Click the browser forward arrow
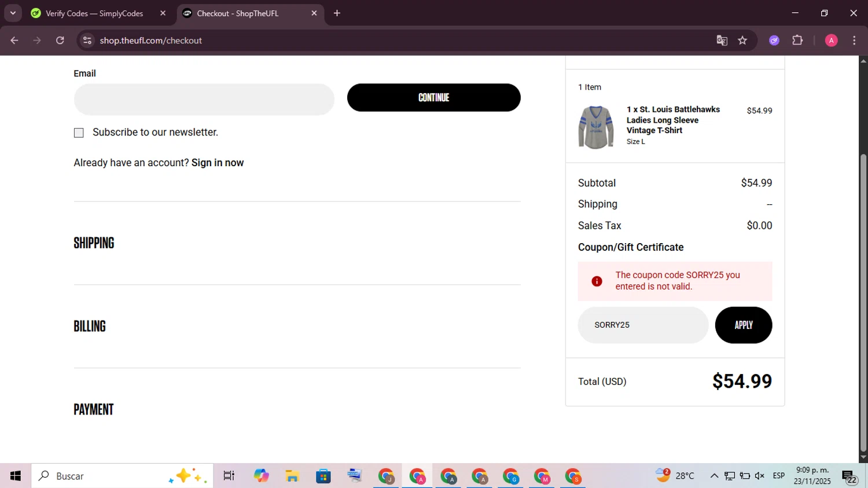This screenshot has height=488, width=868. point(37,41)
